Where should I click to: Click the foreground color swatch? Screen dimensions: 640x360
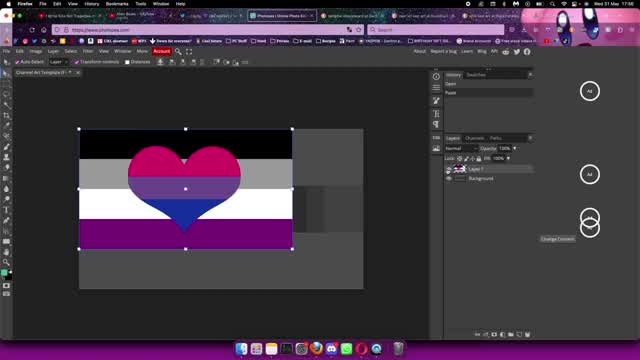(4, 273)
